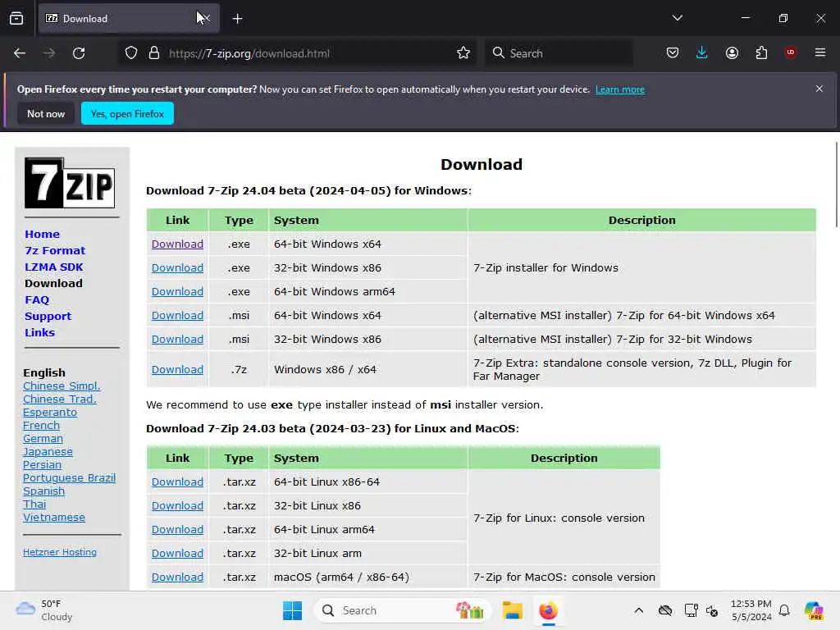840x630 pixels.
Task: Open the FAQ page
Action: pyautogui.click(x=37, y=300)
